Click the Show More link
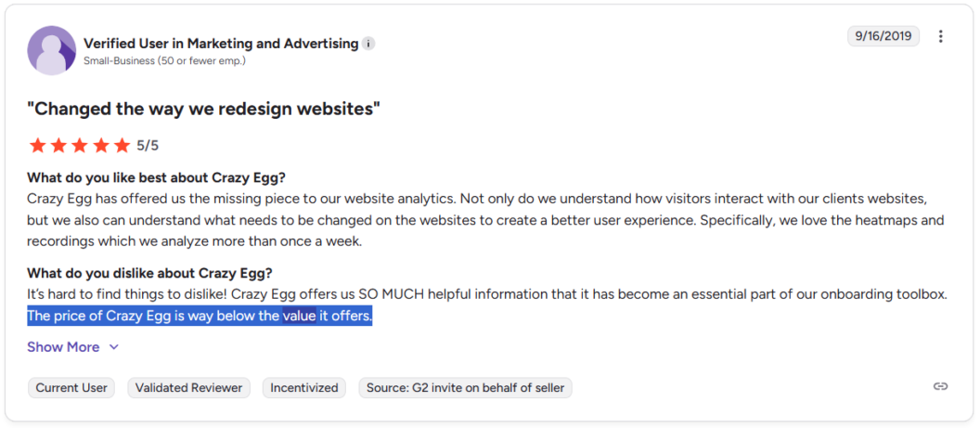Image resolution: width=980 pixels, height=428 pixels. pos(63,347)
